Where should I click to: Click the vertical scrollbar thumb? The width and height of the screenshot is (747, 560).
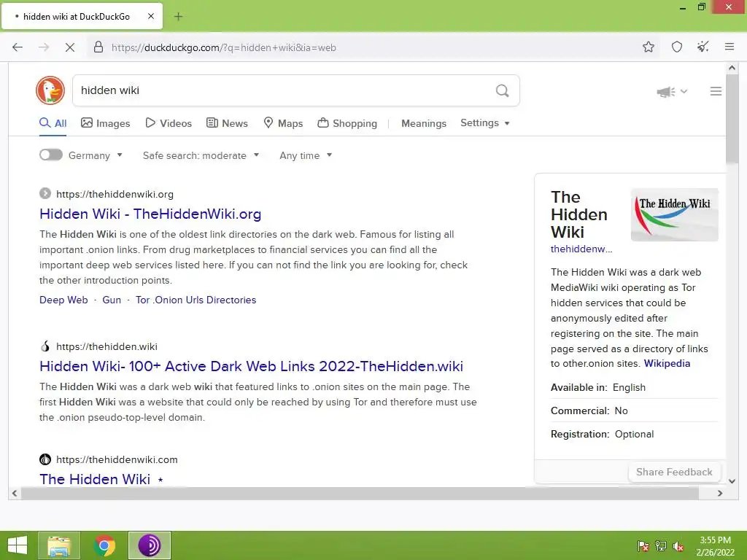tap(732, 118)
